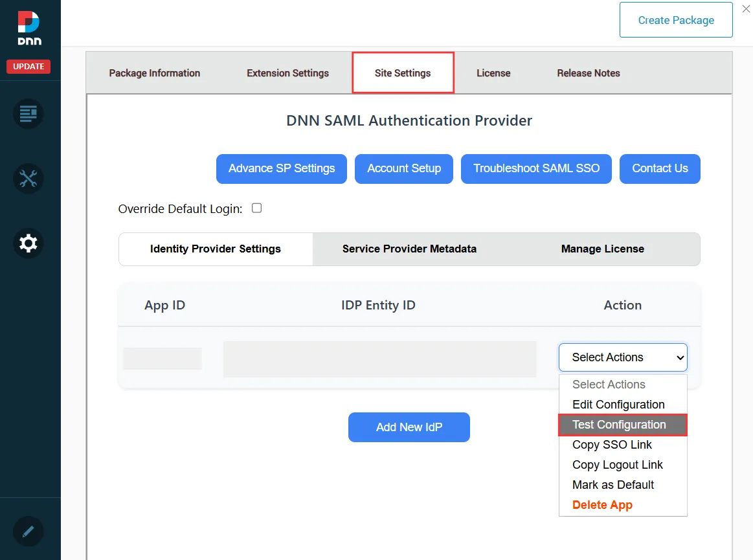Viewport: 753px width, 560px height.
Task: Switch to the Package Information tab
Action: (x=155, y=73)
